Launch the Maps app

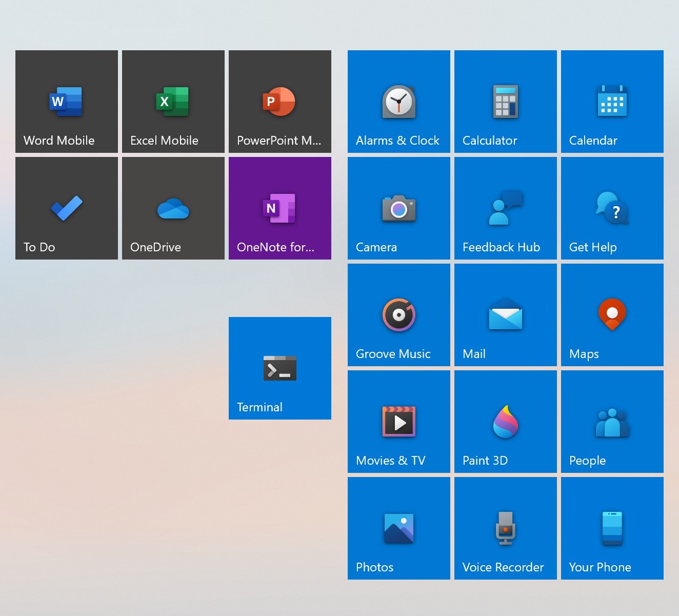coord(612,315)
